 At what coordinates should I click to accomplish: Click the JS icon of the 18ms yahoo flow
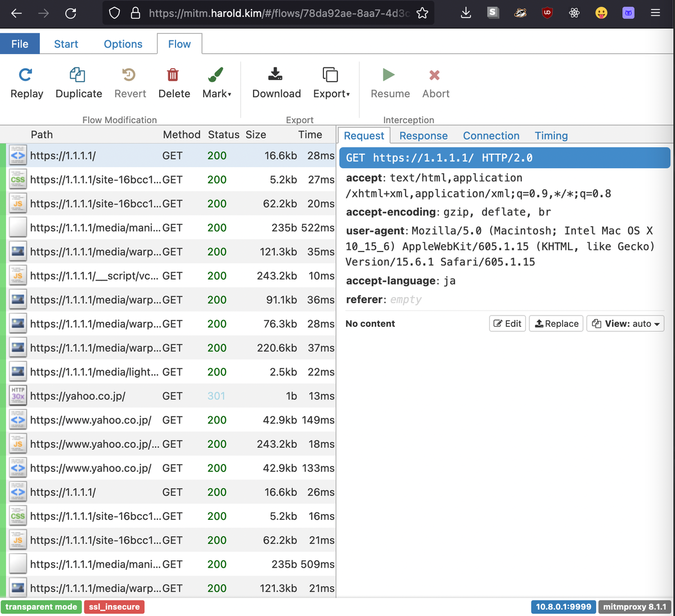point(18,444)
